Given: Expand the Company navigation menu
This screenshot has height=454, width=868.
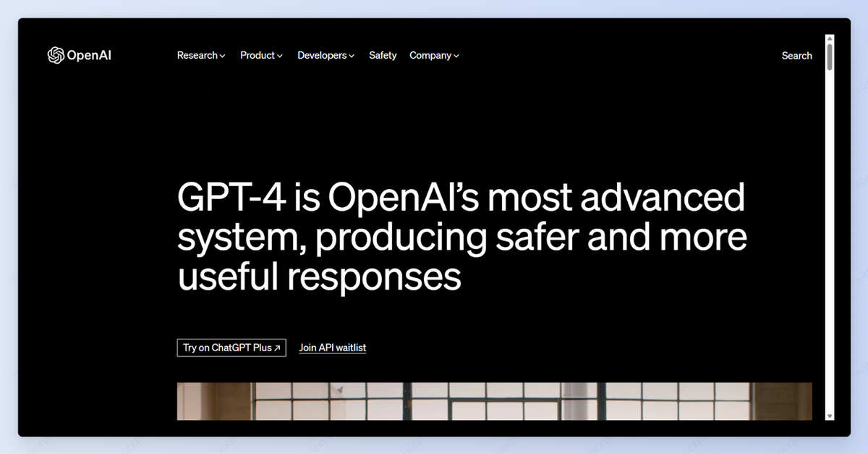Looking at the screenshot, I should 431,55.
